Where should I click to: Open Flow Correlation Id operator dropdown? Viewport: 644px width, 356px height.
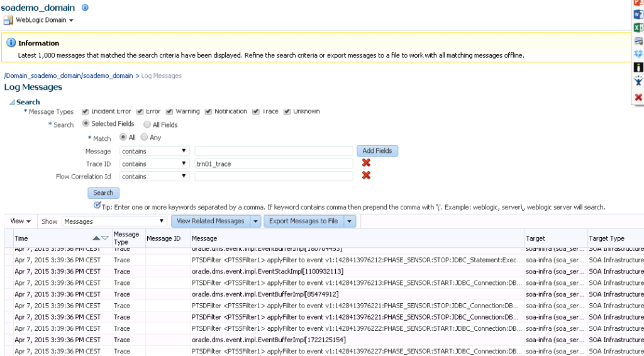click(x=155, y=177)
